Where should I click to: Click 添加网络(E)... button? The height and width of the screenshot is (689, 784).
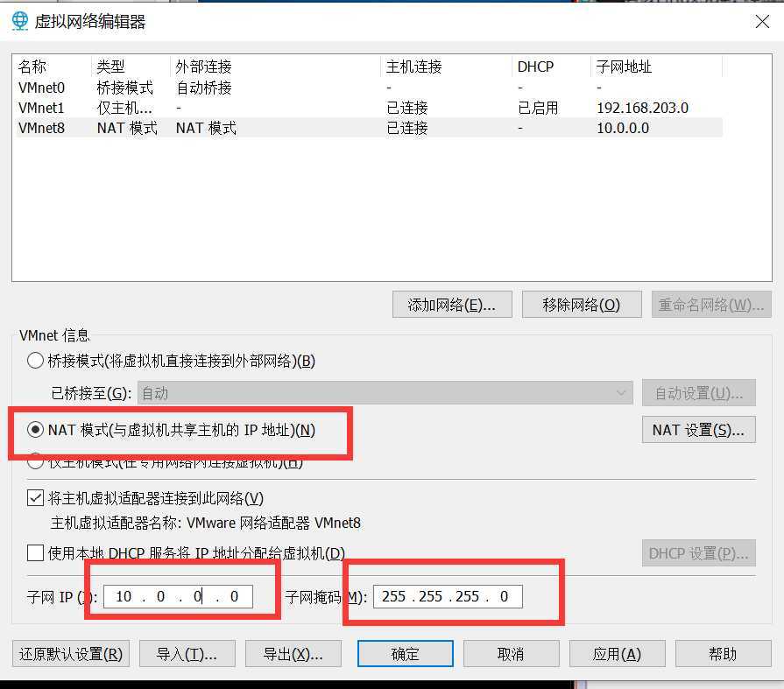tap(452, 305)
